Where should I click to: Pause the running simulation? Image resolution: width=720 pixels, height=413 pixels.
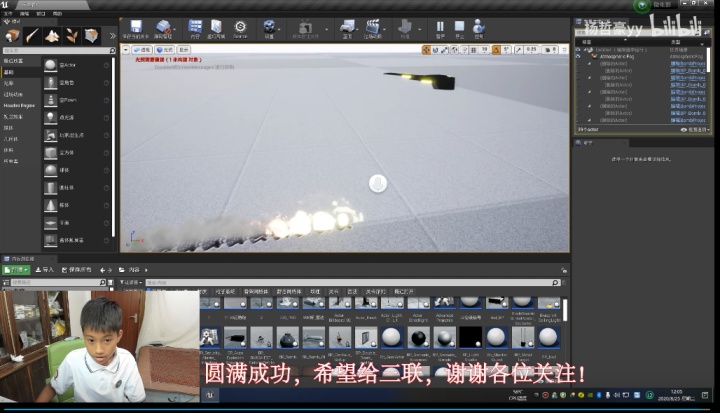coord(440,29)
